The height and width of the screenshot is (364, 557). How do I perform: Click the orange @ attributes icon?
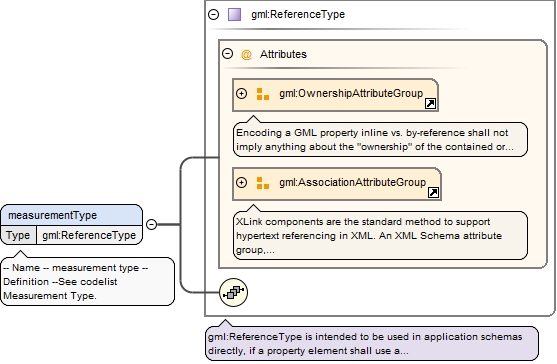pyautogui.click(x=246, y=54)
